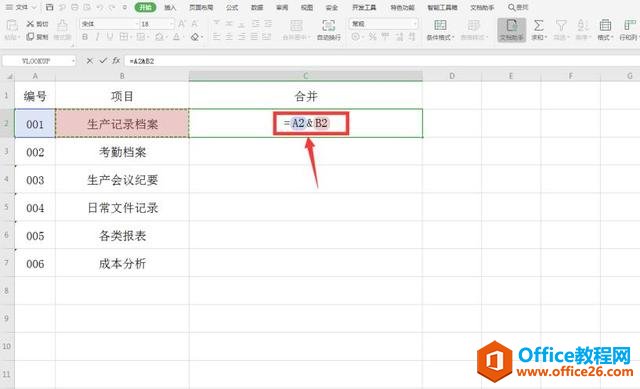
Task: Toggle the 自动换行 wrap text button
Action: (329, 29)
